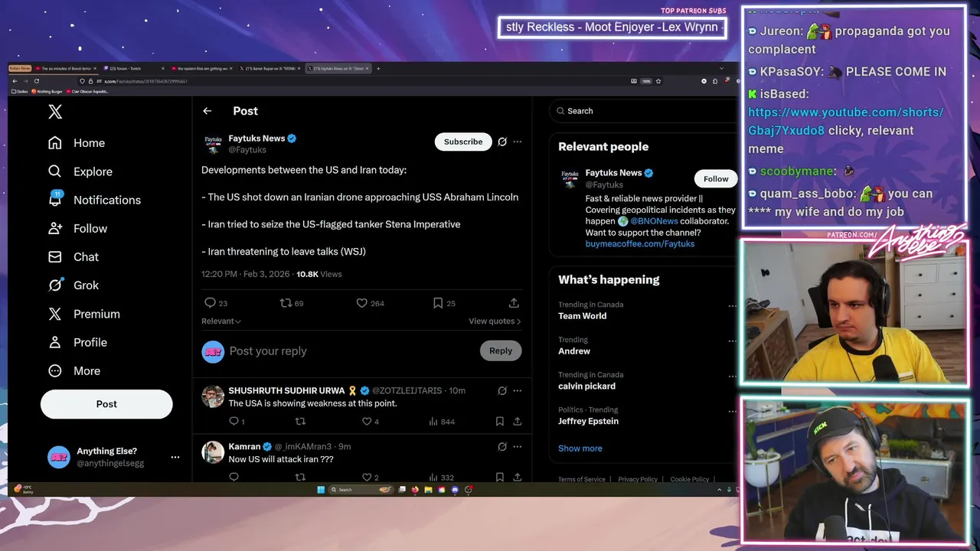Viewport: 980px width, 551px height.
Task: Open the Andrew trending topic
Action: coord(574,351)
